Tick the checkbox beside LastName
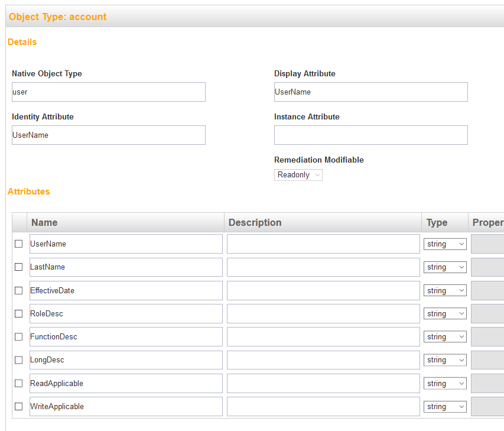This screenshot has width=504, height=431. click(19, 267)
